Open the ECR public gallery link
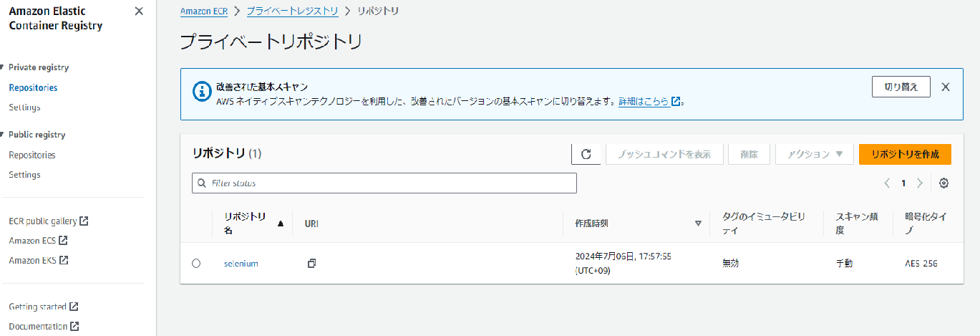This screenshot has width=980, height=336. 49,221
